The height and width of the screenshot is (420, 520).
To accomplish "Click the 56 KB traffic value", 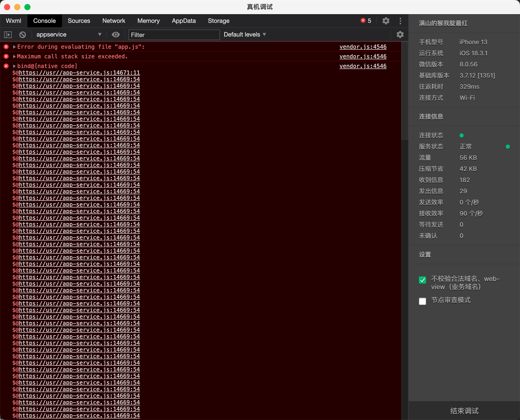I will tap(468, 158).
